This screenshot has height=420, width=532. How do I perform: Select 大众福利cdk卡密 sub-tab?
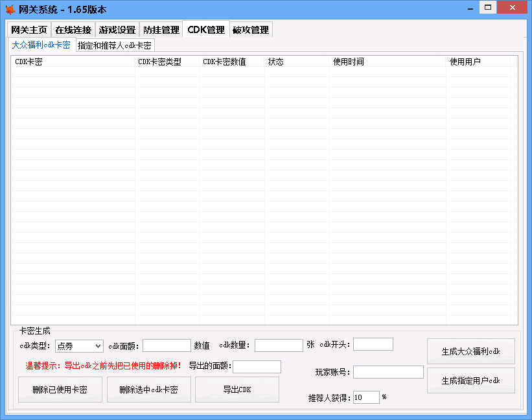coord(41,45)
